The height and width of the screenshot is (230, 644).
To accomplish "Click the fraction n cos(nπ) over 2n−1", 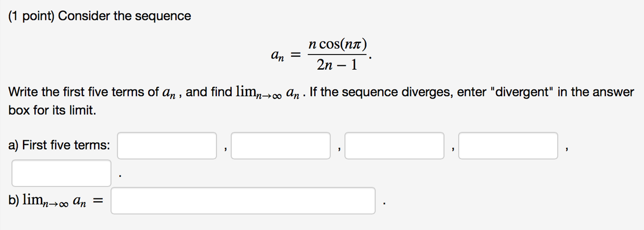I will (337, 54).
